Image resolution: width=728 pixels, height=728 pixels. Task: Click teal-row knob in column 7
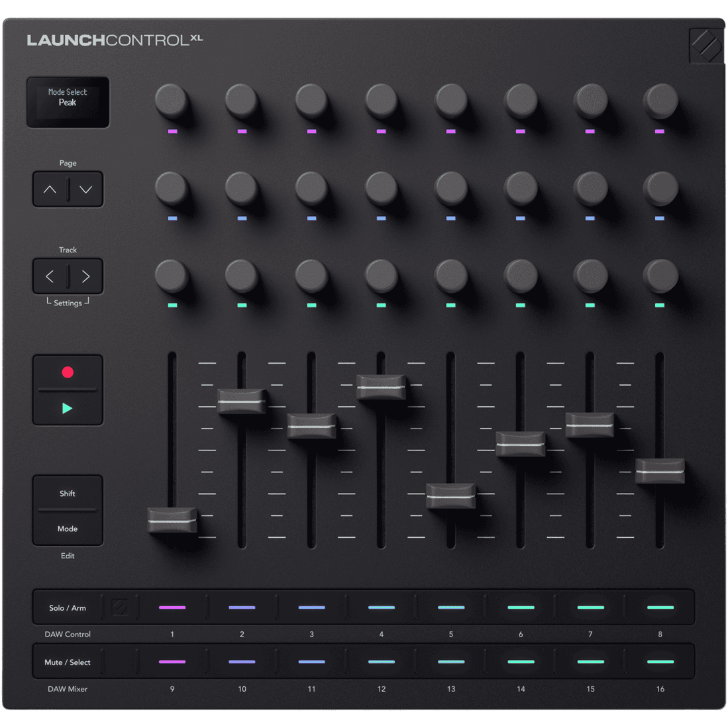[x=591, y=276]
